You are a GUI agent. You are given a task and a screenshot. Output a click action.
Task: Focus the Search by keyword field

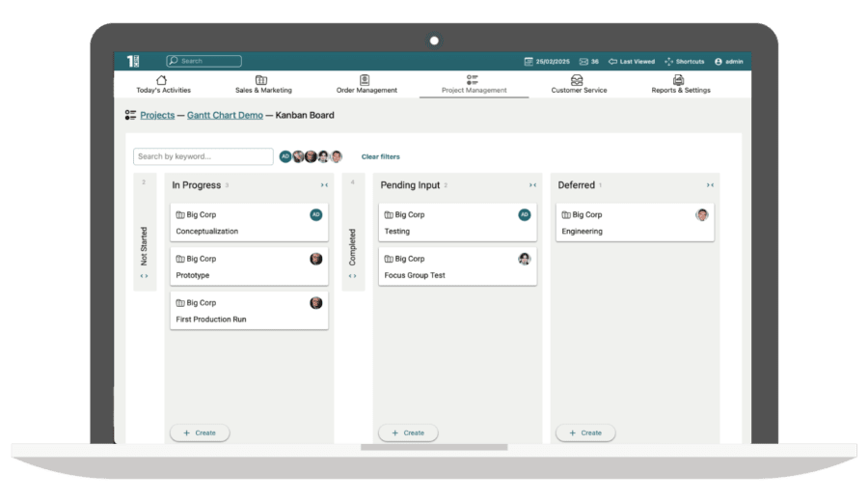pos(203,156)
